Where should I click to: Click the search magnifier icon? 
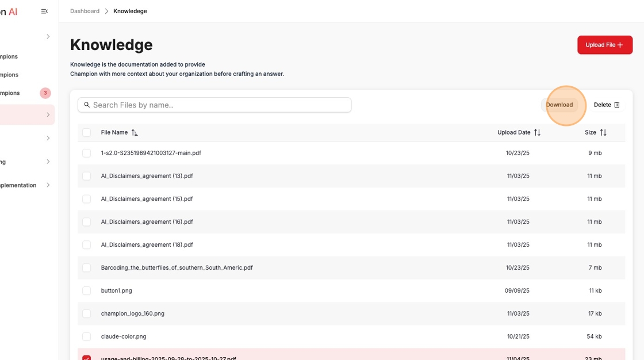click(x=87, y=105)
